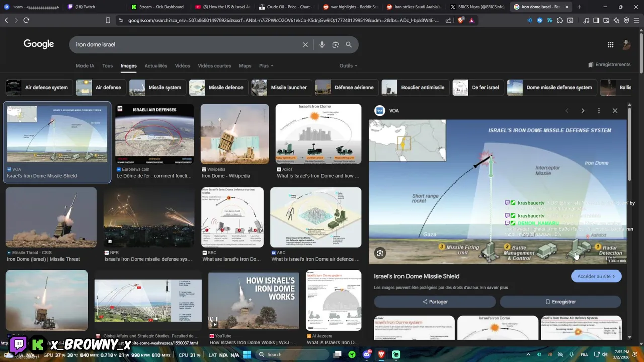This screenshot has width=644, height=362.
Task: Select the De fer israel filter chip
Action: 478,87
